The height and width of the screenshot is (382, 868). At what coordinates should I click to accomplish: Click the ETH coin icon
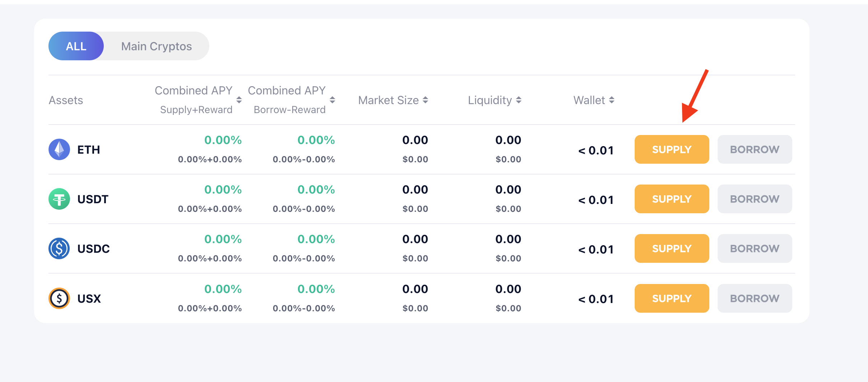59,149
